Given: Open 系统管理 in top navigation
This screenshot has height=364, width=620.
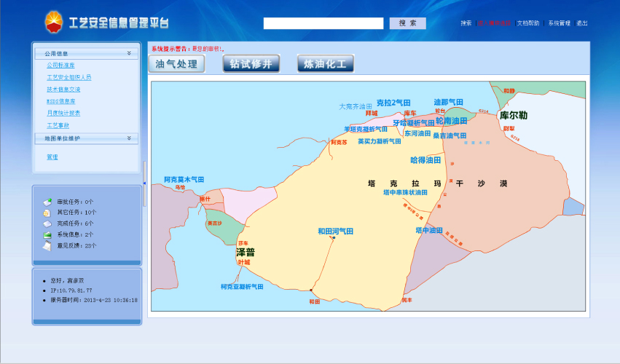Looking at the screenshot, I should click(x=559, y=23).
